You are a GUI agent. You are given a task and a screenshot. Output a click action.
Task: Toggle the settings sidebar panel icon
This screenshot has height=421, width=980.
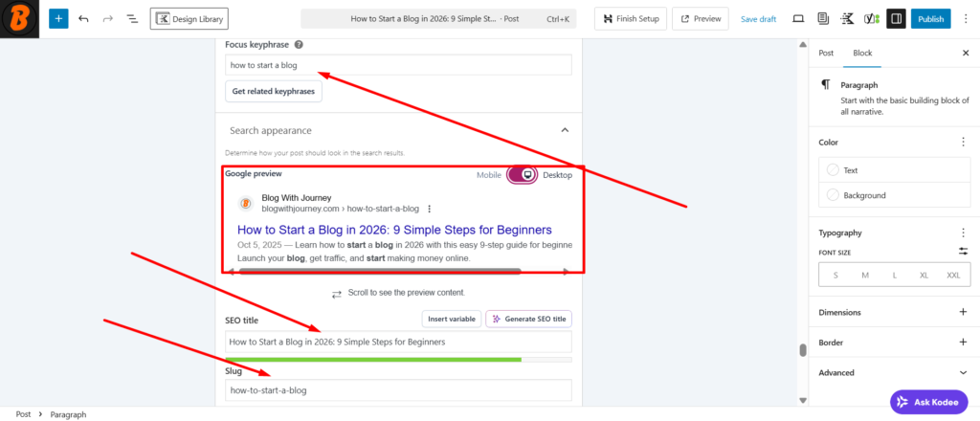(896, 19)
